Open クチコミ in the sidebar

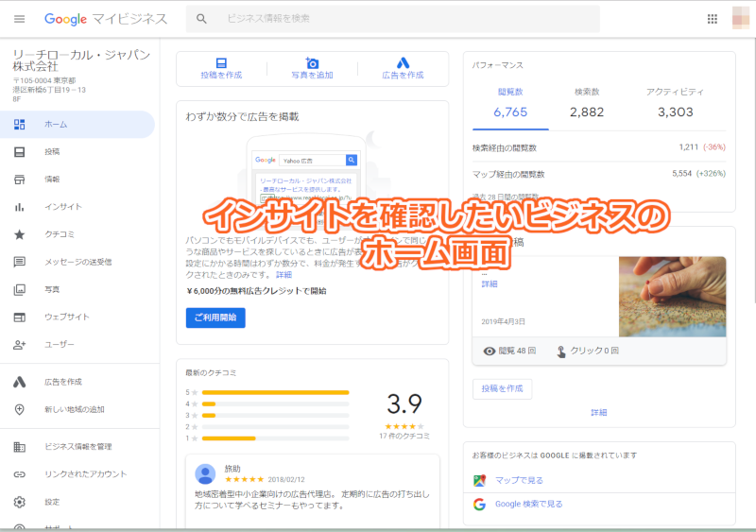(x=60, y=234)
